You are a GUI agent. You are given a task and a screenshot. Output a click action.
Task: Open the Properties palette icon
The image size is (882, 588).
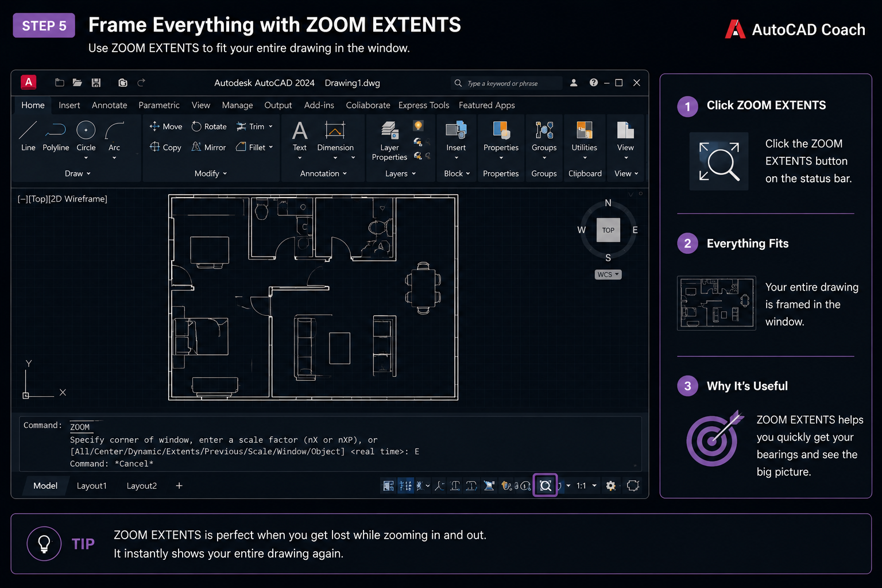click(501, 130)
